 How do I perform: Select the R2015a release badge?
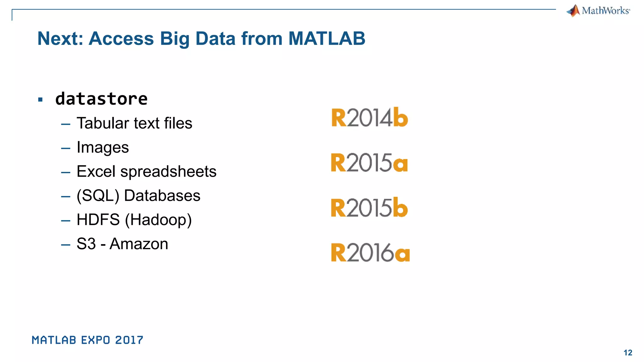coord(369,162)
